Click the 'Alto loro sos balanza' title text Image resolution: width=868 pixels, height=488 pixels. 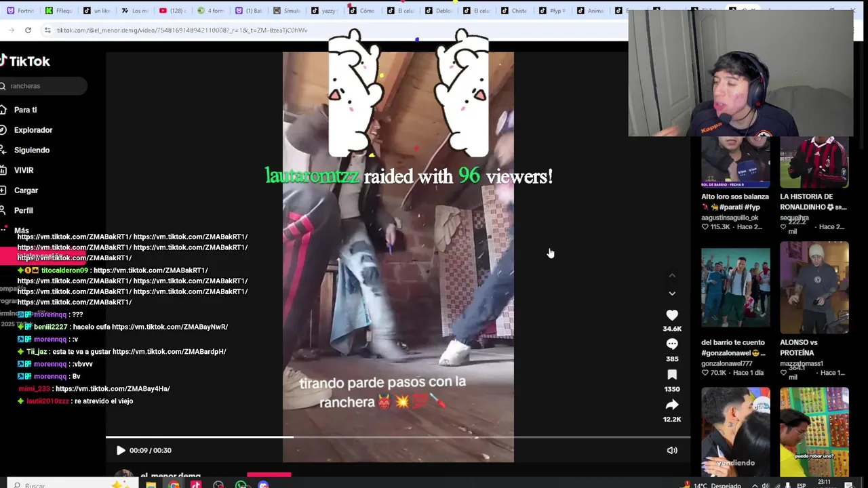click(735, 197)
